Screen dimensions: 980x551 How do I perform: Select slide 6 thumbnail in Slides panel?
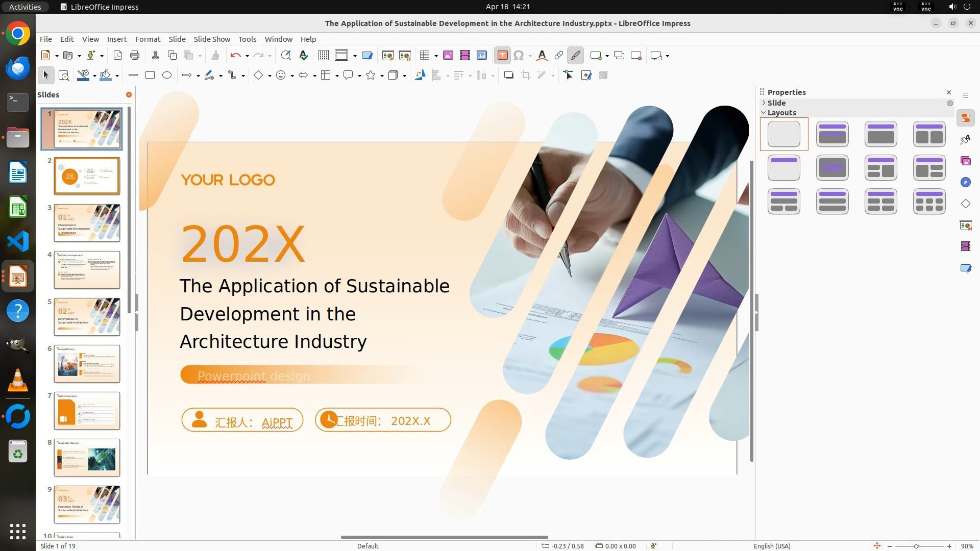click(87, 364)
